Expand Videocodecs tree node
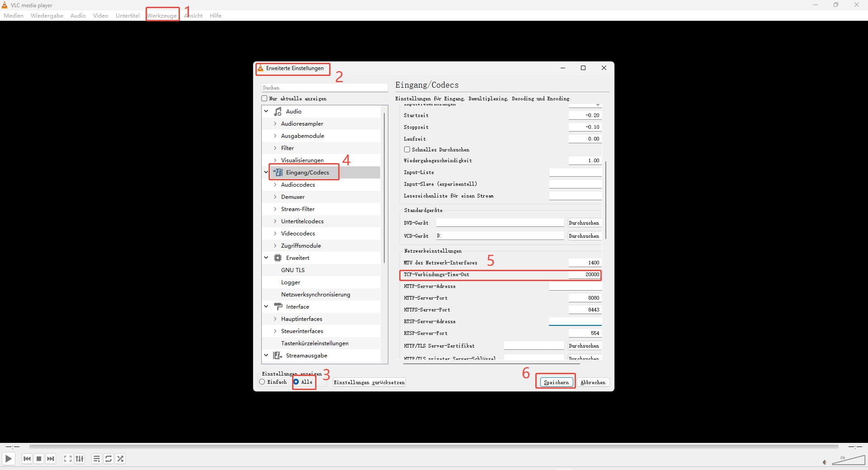The image size is (868, 470). pyautogui.click(x=275, y=234)
